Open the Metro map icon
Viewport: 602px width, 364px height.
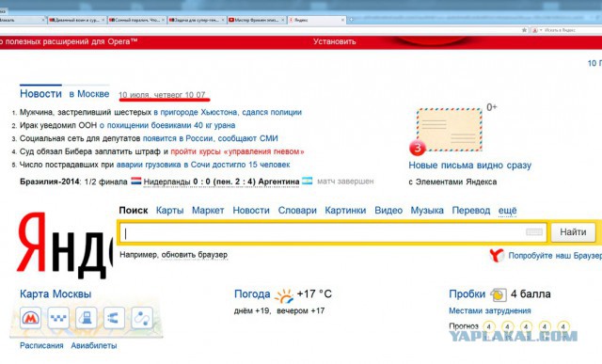tap(30, 318)
